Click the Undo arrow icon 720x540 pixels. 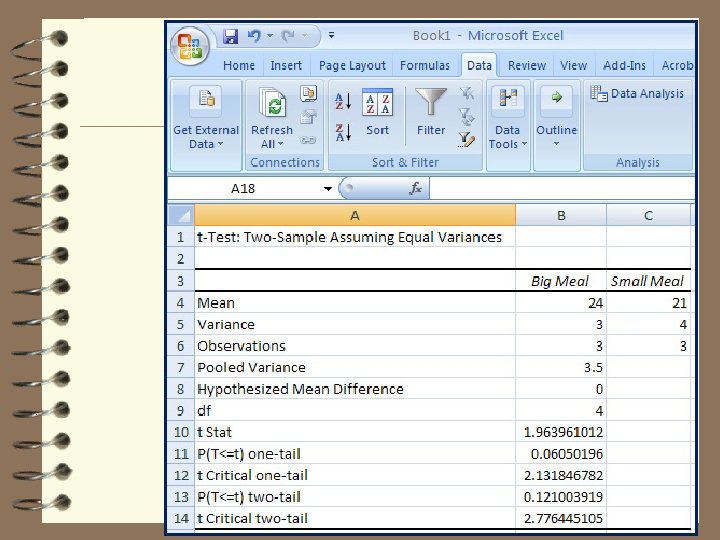coord(254,36)
